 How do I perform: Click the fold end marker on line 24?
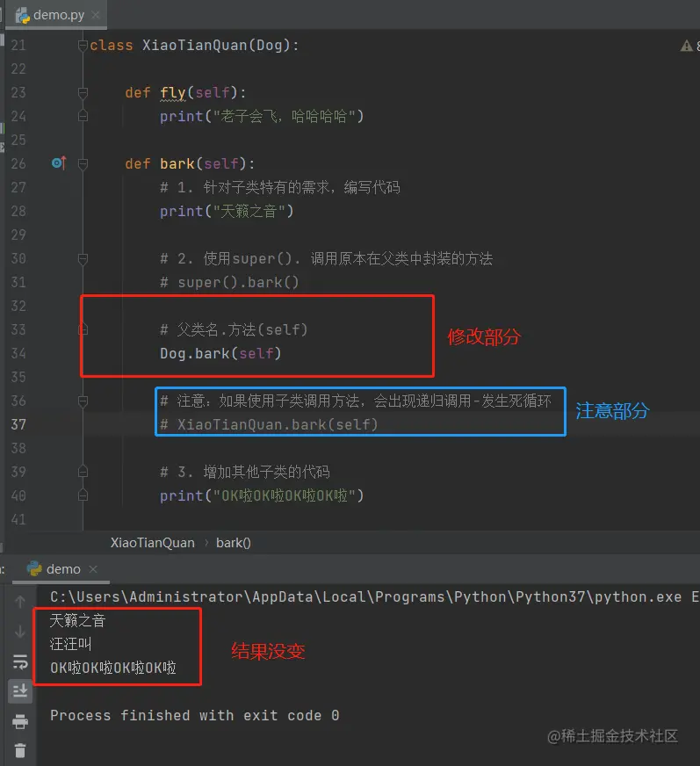83,116
